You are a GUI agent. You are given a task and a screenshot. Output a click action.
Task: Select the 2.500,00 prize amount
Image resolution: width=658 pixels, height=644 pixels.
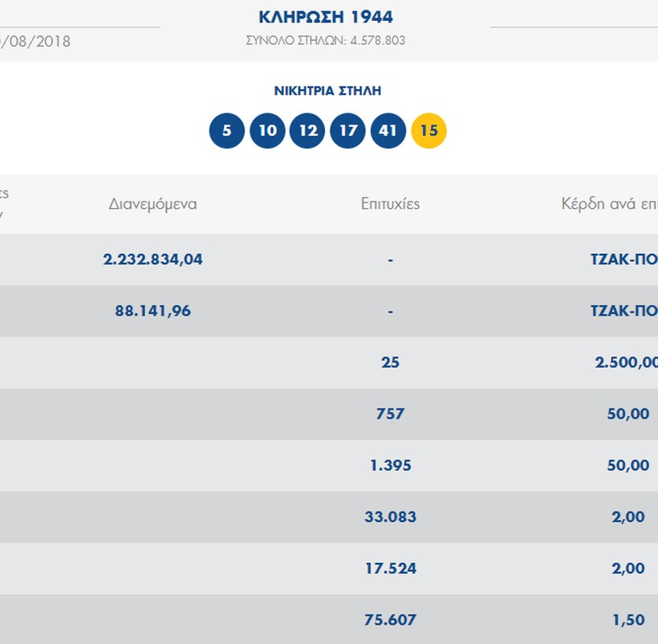coord(626,362)
